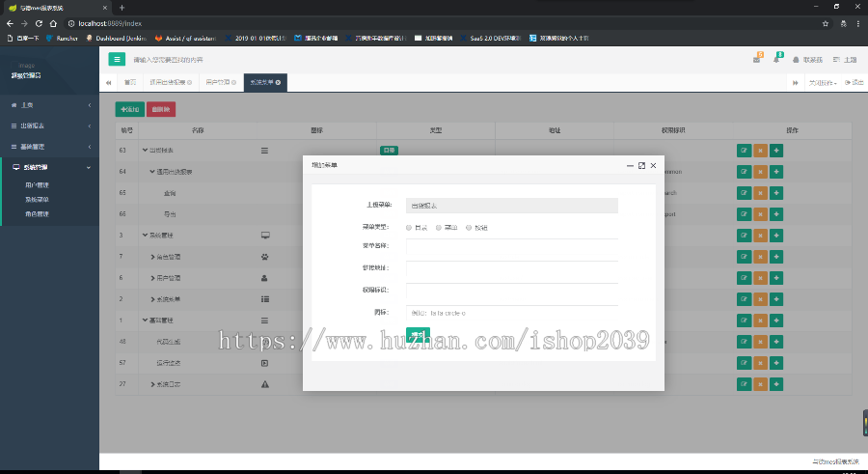The image size is (868, 474).
Task: Click edit icon for row 57
Action: point(744,363)
